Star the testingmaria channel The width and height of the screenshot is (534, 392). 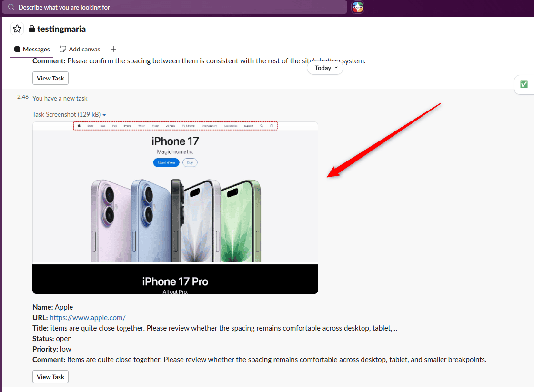[17, 29]
